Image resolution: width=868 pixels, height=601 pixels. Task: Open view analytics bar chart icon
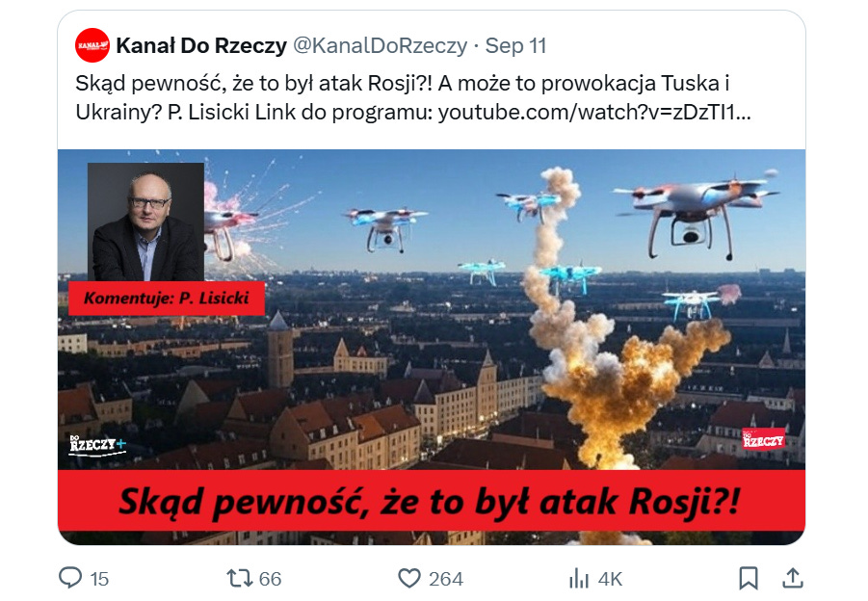579,578
